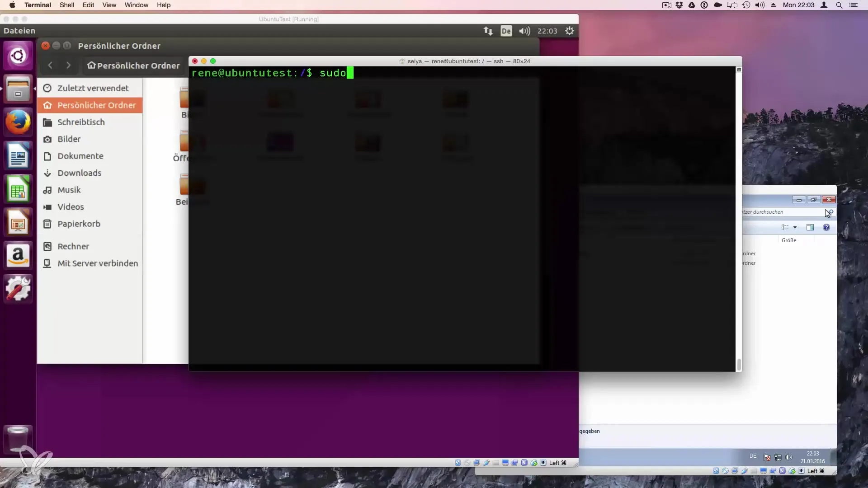Open Windows Explorer help question mark icon
This screenshot has width=868, height=488.
(826, 227)
